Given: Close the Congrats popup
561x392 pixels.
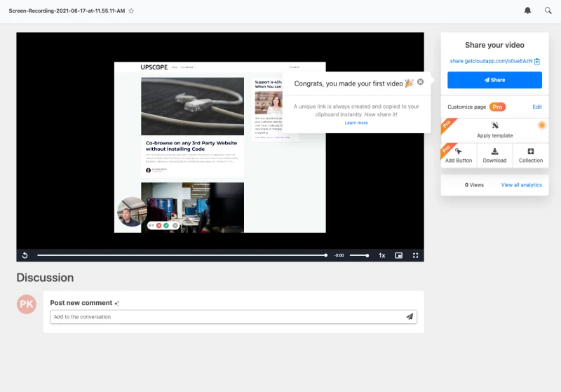Looking at the screenshot, I should click(x=420, y=82).
